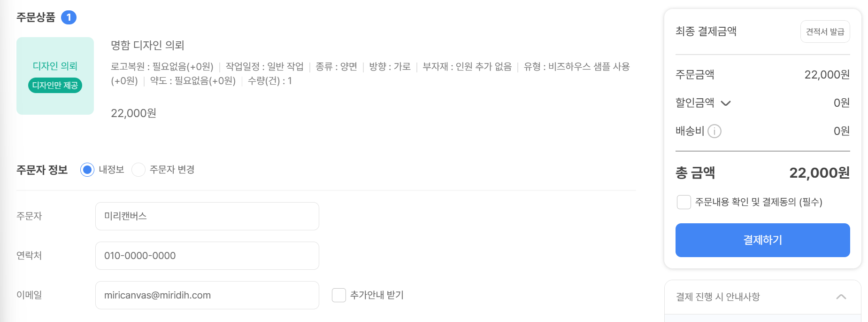Open the 명함 디자인 의뢰 product title
Viewport: 868px width, 322px height.
click(x=147, y=45)
